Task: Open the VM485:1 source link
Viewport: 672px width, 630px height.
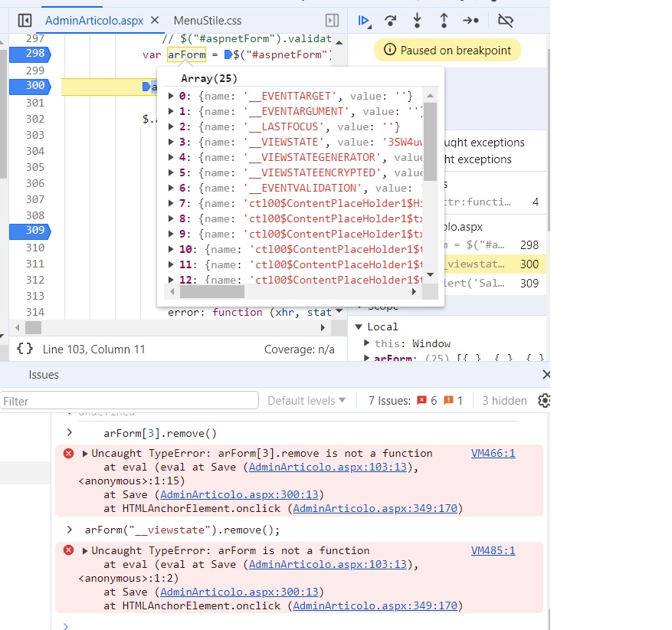Action: point(493,550)
